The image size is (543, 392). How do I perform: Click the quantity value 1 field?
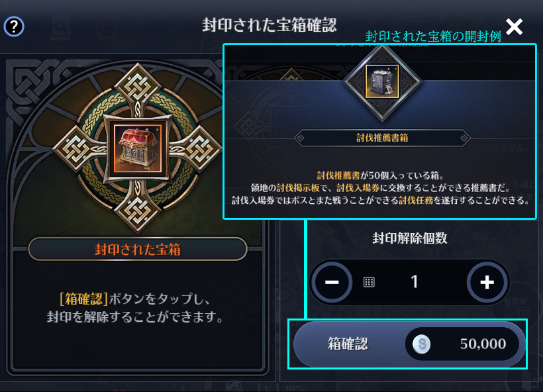(415, 282)
